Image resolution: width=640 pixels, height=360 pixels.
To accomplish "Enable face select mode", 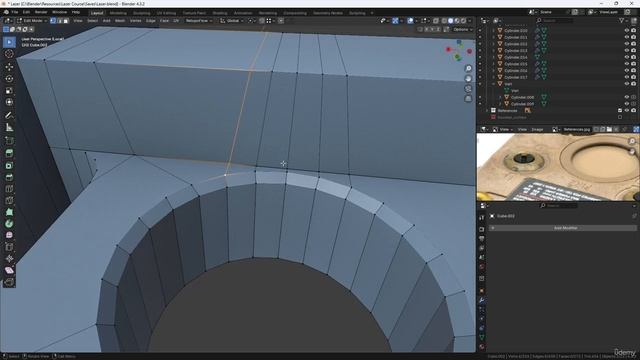I will pyautogui.click(x=66, y=20).
